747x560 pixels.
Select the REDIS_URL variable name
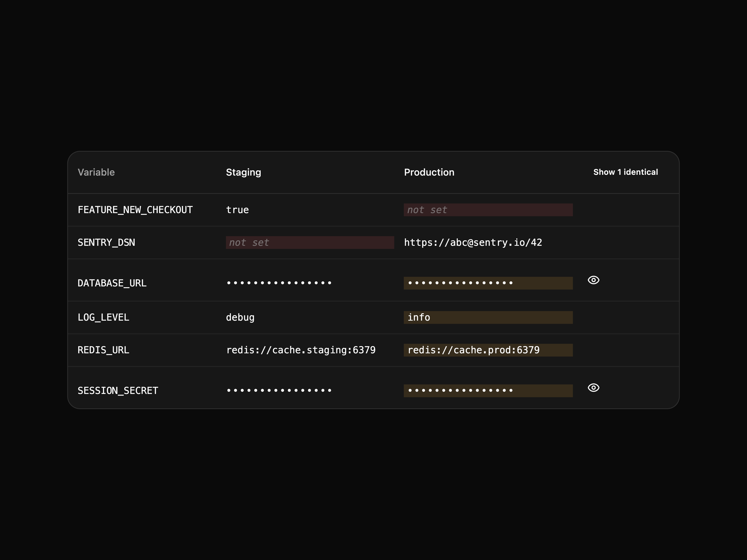[x=103, y=350]
